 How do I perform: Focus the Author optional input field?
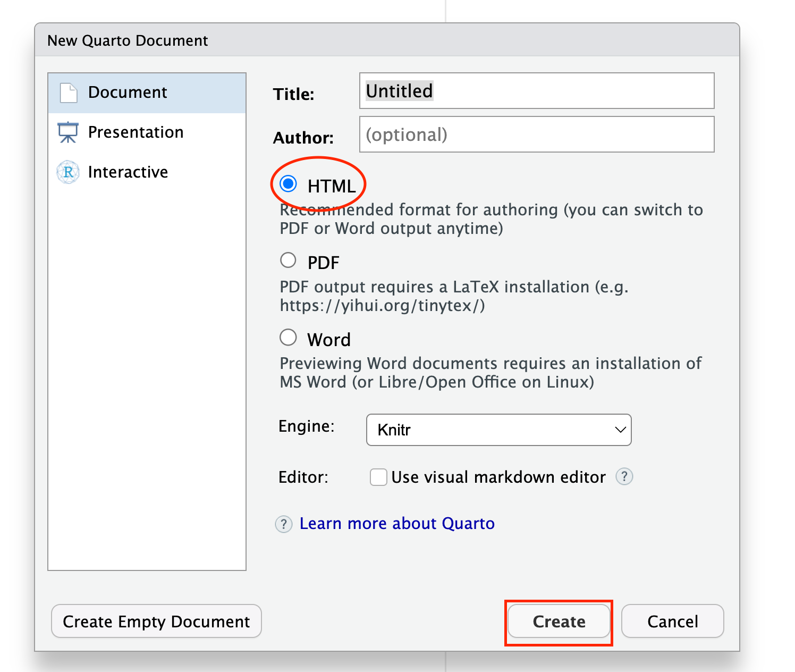[537, 135]
